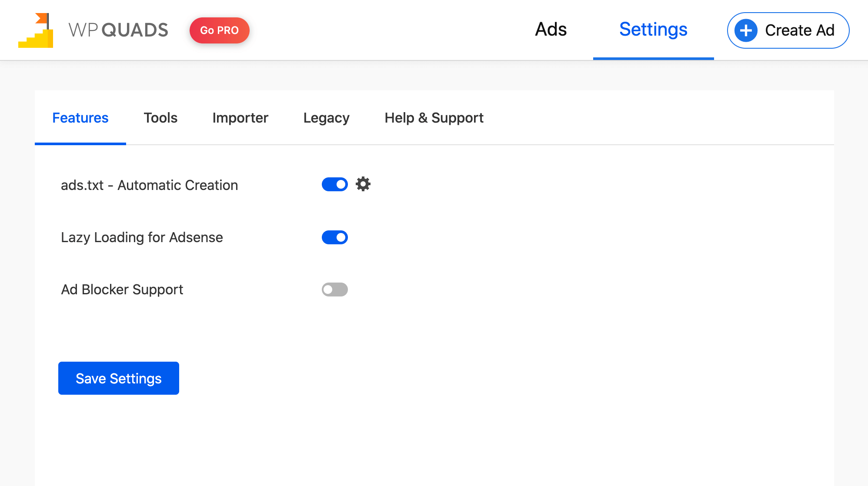The width and height of the screenshot is (868, 486).
Task: Switch to the Legacy sub-tab
Action: tap(327, 118)
